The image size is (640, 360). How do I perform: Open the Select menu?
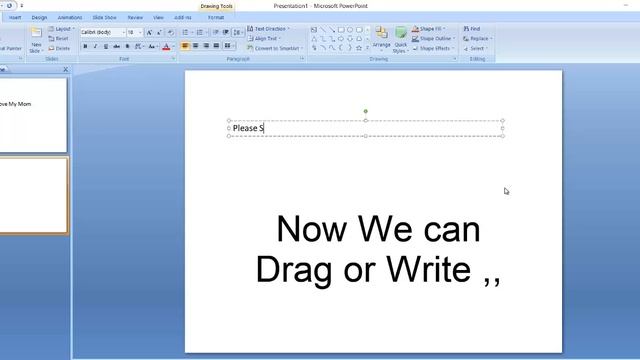pos(476,48)
